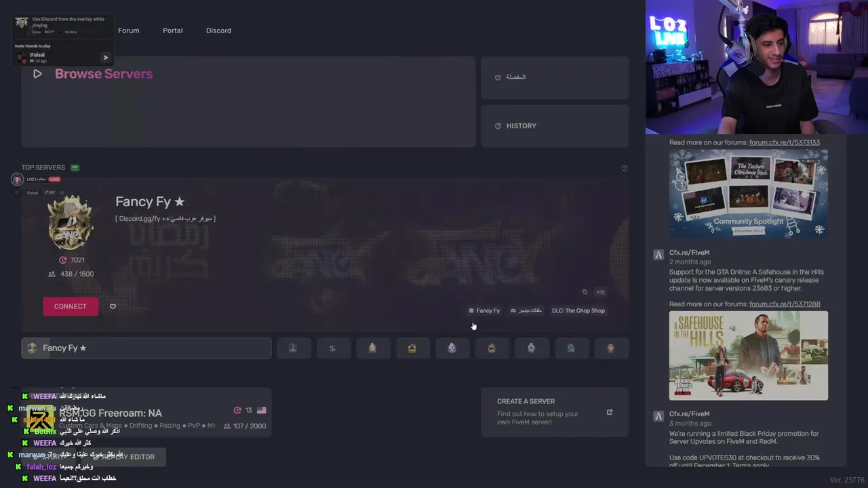Open the Safehouse in the Hills image
Viewport: 868px width, 488px height.
[749, 356]
